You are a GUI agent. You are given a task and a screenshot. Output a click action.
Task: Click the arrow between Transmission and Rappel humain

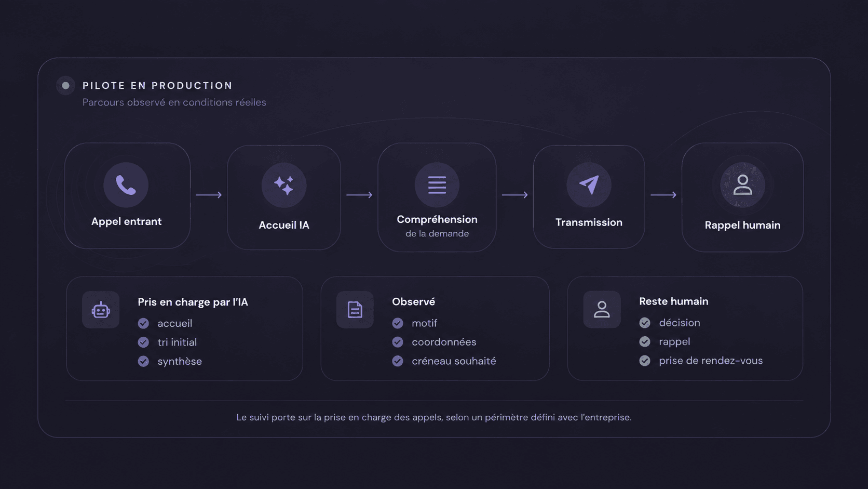pyautogui.click(x=663, y=195)
